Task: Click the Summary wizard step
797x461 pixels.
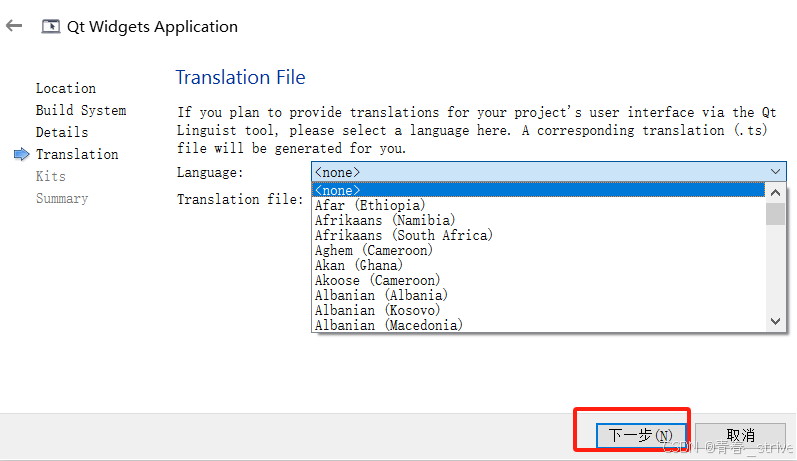Action: [62, 198]
